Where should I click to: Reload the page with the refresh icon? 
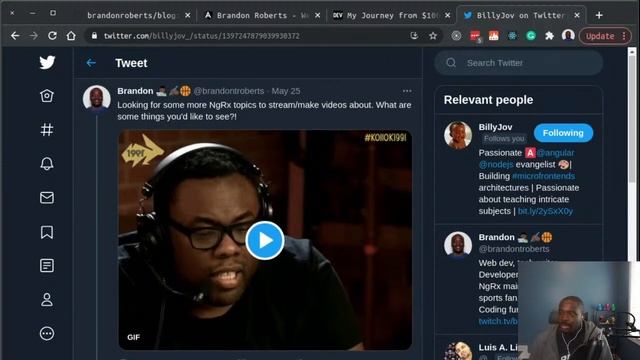[52, 36]
